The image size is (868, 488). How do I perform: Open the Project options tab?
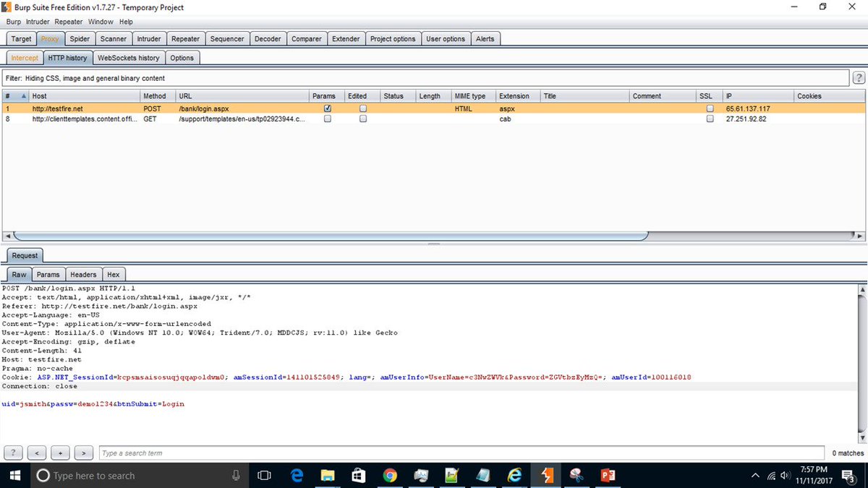(393, 39)
